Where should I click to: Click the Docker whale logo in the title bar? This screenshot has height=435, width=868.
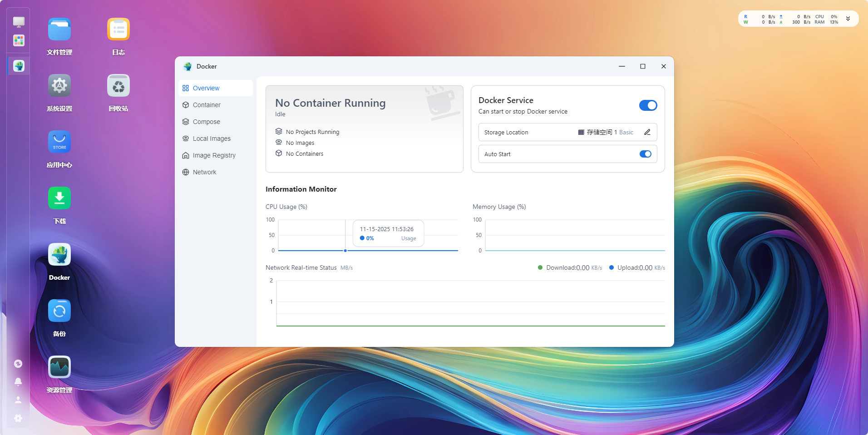(187, 66)
